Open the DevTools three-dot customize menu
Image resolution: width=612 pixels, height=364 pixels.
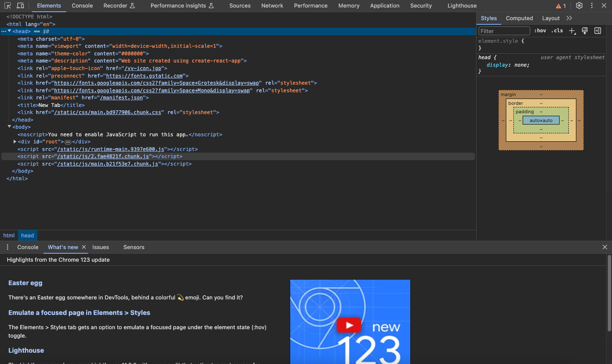pyautogui.click(x=592, y=5)
